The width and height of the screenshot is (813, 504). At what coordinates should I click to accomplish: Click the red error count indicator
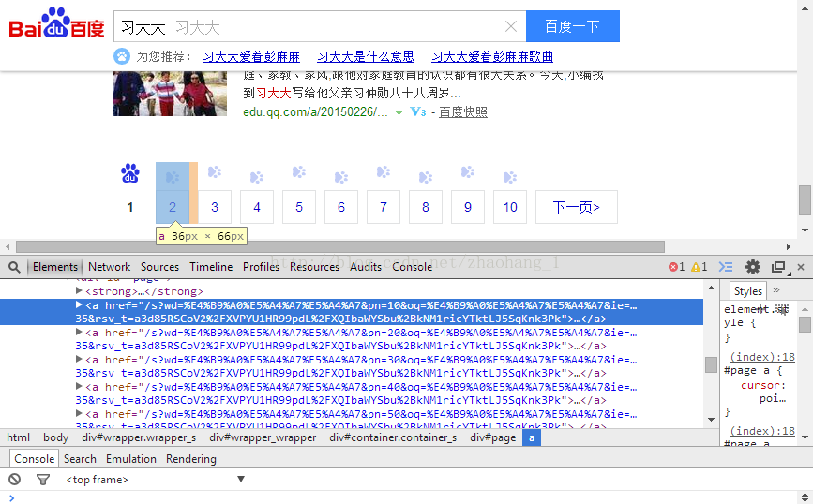click(x=677, y=267)
